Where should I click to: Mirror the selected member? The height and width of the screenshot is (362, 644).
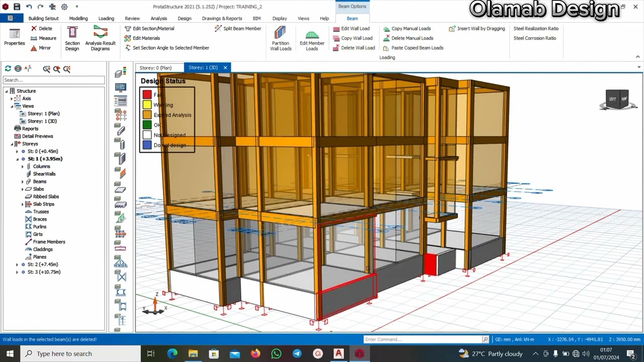click(41, 48)
